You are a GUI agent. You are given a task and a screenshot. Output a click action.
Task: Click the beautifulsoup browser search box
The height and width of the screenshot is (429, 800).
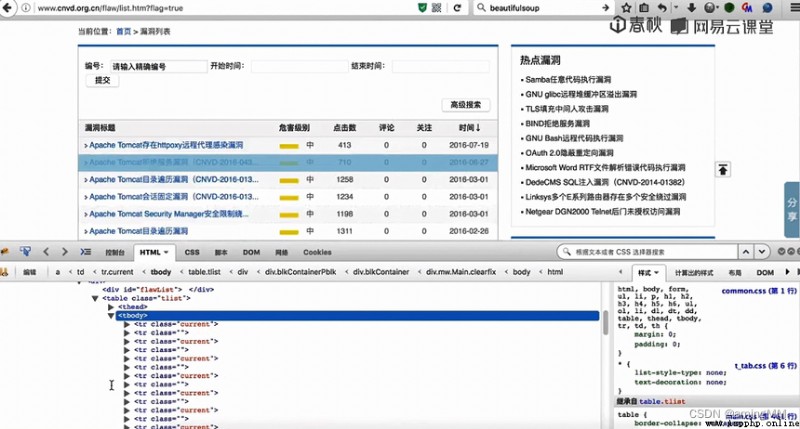click(x=543, y=8)
